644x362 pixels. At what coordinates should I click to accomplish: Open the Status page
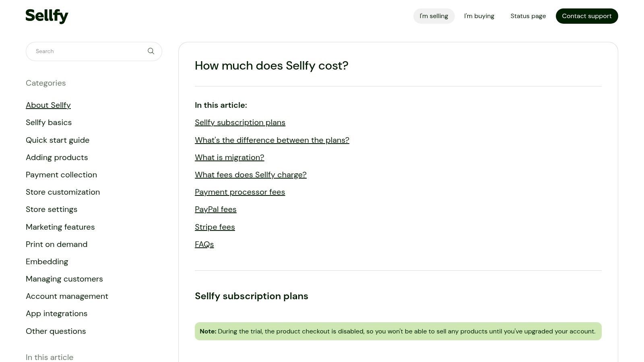[x=528, y=16]
